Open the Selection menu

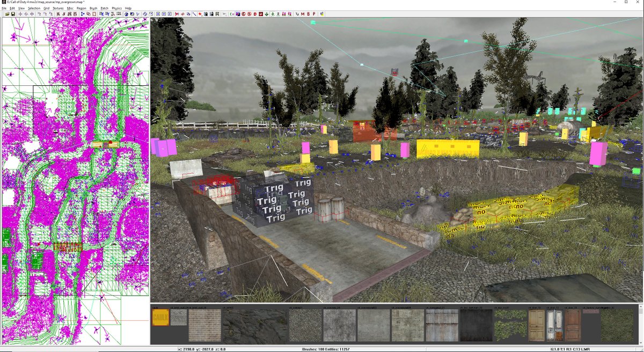34,9
